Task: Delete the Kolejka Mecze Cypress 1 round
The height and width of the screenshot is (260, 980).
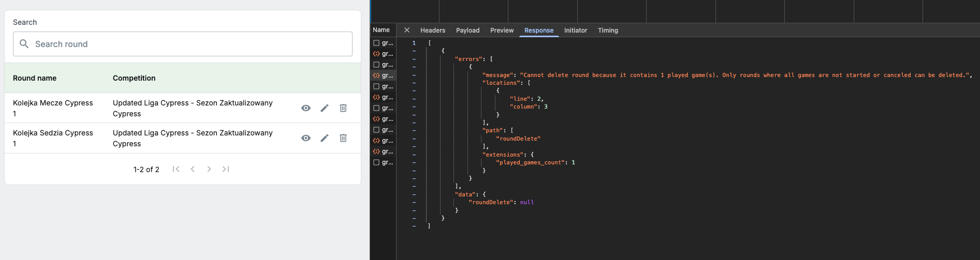Action: click(x=343, y=108)
